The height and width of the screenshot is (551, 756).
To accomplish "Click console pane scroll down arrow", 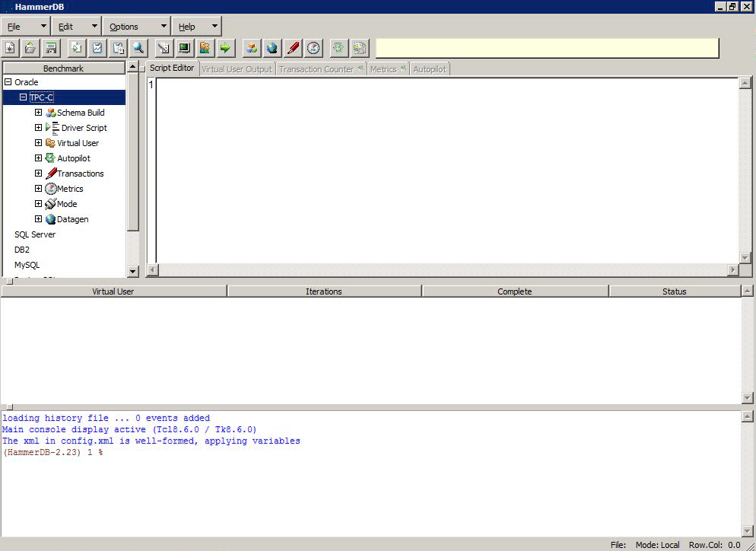I will coord(746,530).
